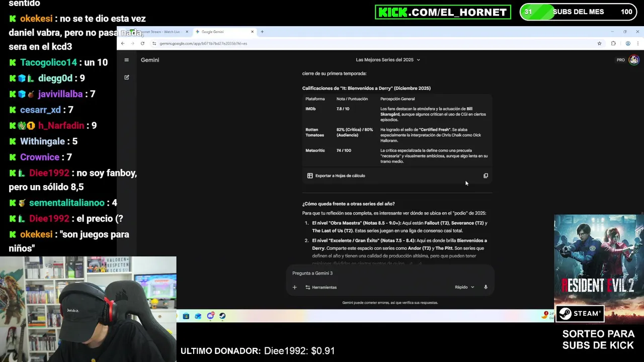Viewport: 644px width, 362px height.
Task: Activate the microphone voice input
Action: [486, 287]
